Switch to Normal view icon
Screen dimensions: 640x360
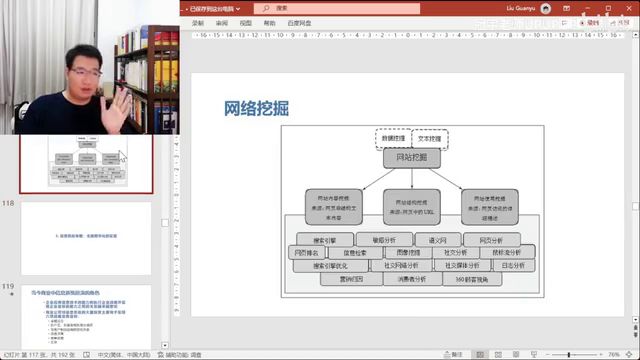(480, 355)
